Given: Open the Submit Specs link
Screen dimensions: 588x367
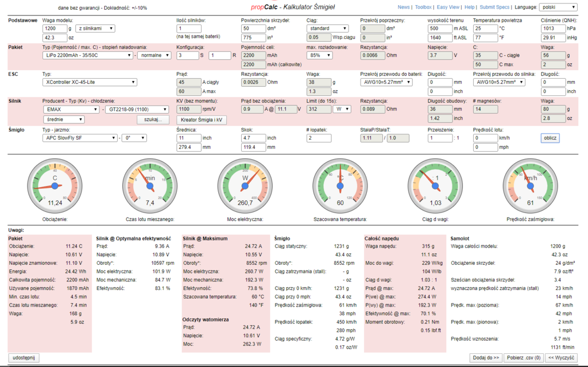Looking at the screenshot, I should tap(494, 7).
